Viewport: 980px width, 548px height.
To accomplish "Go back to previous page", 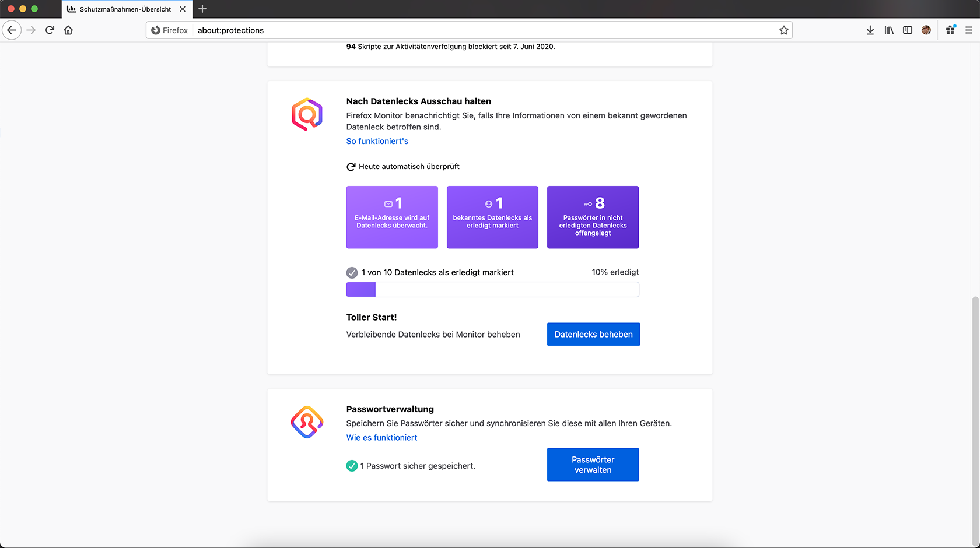I will click(x=12, y=30).
